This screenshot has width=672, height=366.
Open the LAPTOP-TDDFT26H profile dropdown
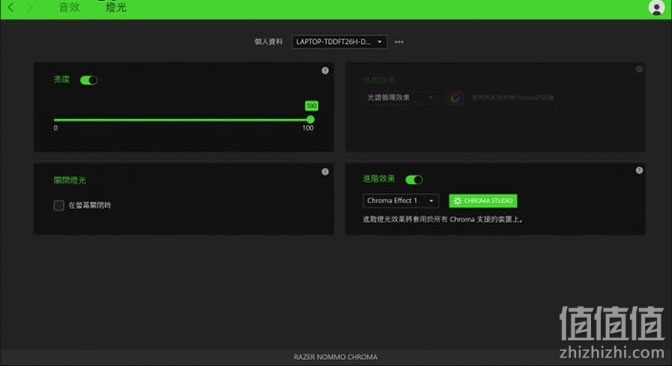(339, 42)
